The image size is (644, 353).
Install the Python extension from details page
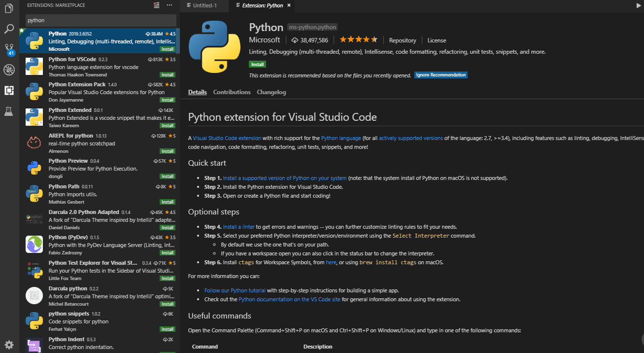[x=257, y=64]
